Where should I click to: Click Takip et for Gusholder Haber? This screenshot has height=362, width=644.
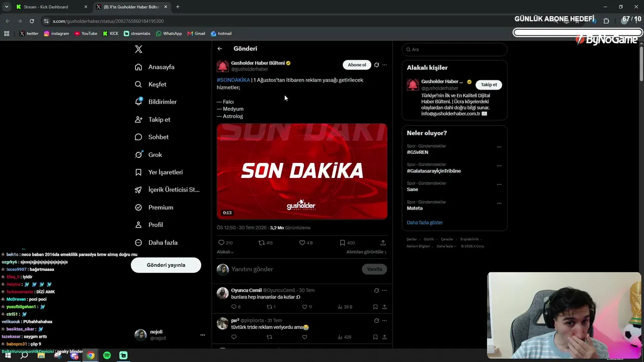tap(489, 84)
